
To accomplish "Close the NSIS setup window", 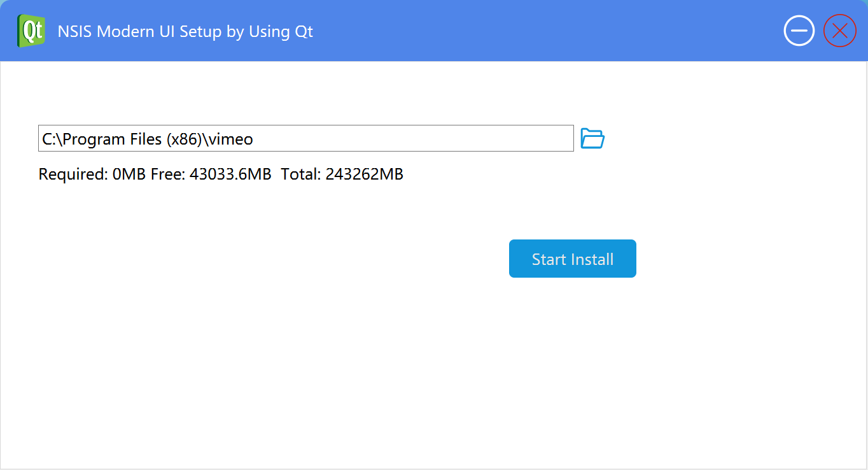I will click(x=839, y=31).
